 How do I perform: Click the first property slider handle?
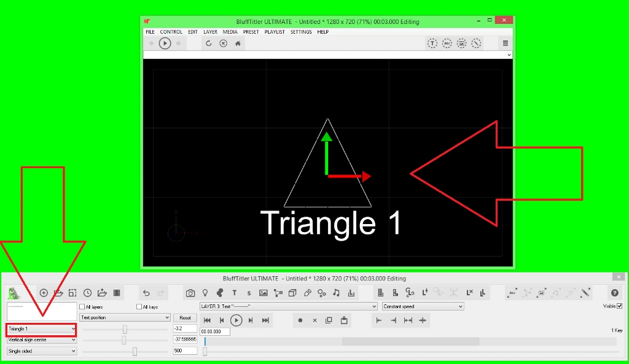[125, 329]
